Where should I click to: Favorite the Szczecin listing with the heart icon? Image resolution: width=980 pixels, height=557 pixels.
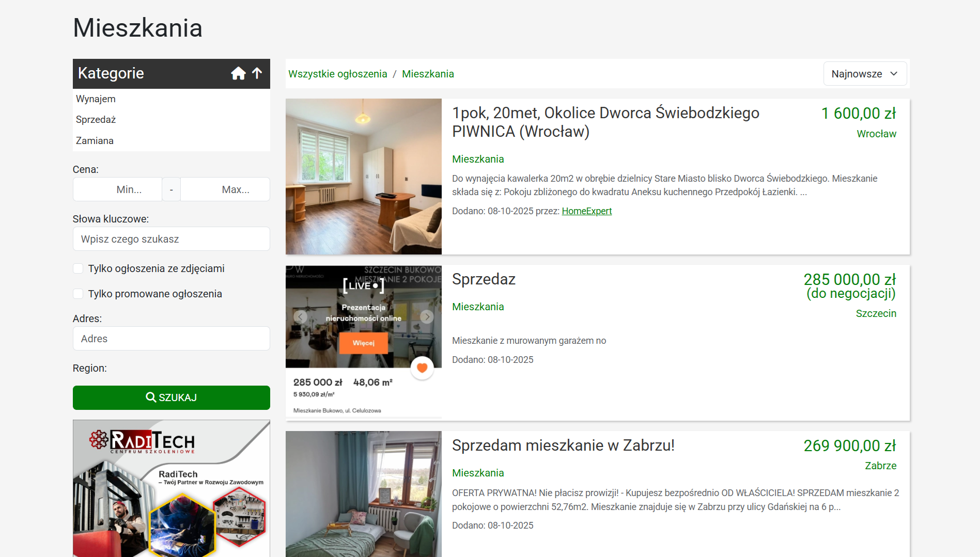pos(422,368)
